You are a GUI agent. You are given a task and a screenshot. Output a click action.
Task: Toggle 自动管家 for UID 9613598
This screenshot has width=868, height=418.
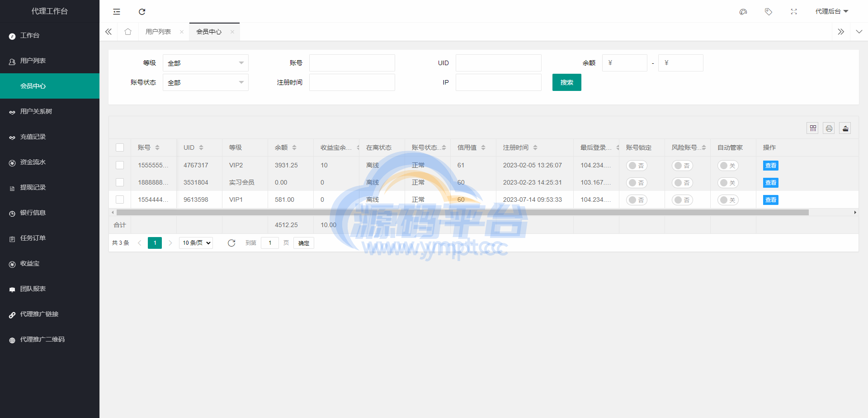coord(728,200)
